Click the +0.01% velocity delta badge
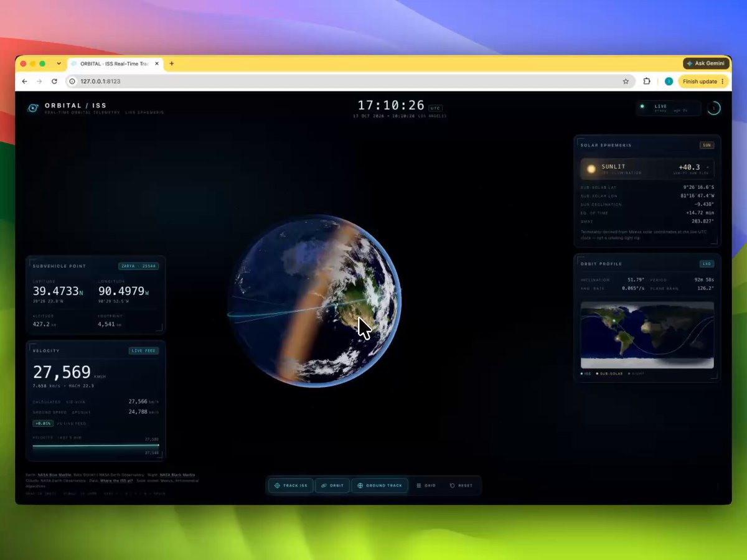This screenshot has width=747, height=560. (43, 423)
